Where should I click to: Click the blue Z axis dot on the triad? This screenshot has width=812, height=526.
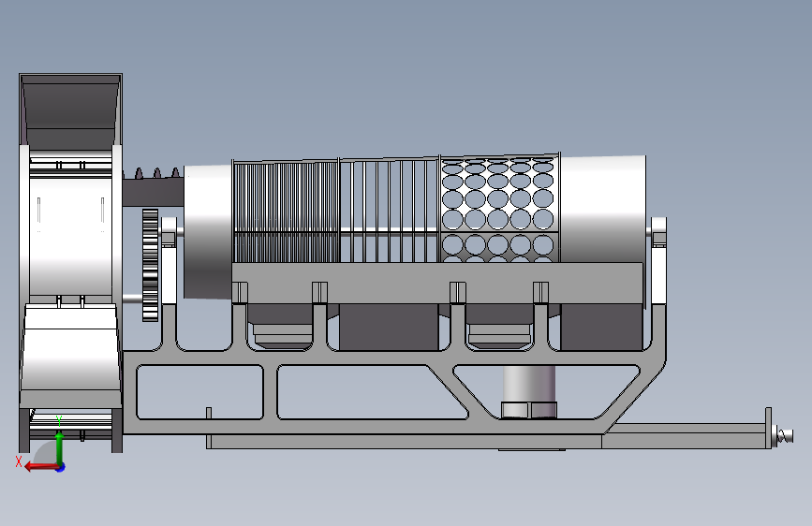point(61,467)
